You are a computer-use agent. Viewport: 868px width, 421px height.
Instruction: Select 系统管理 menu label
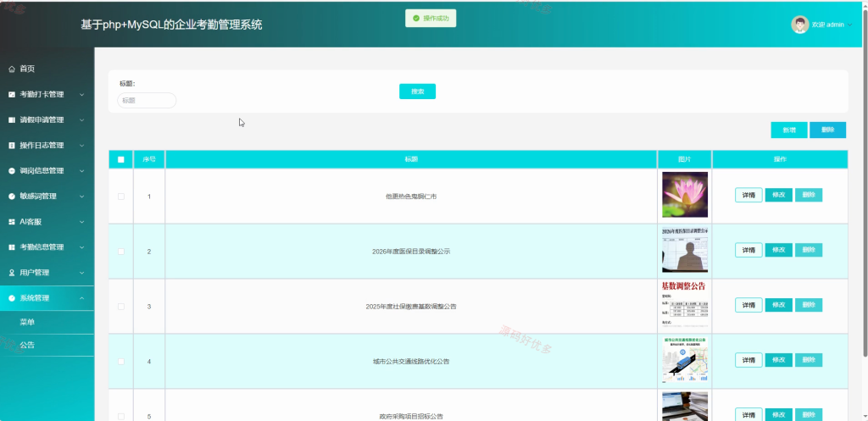click(34, 298)
